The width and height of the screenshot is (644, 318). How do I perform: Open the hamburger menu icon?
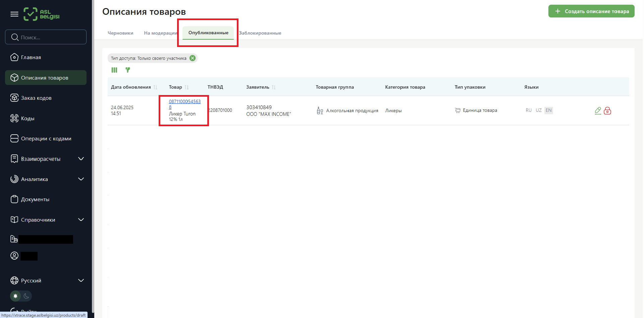(x=14, y=14)
